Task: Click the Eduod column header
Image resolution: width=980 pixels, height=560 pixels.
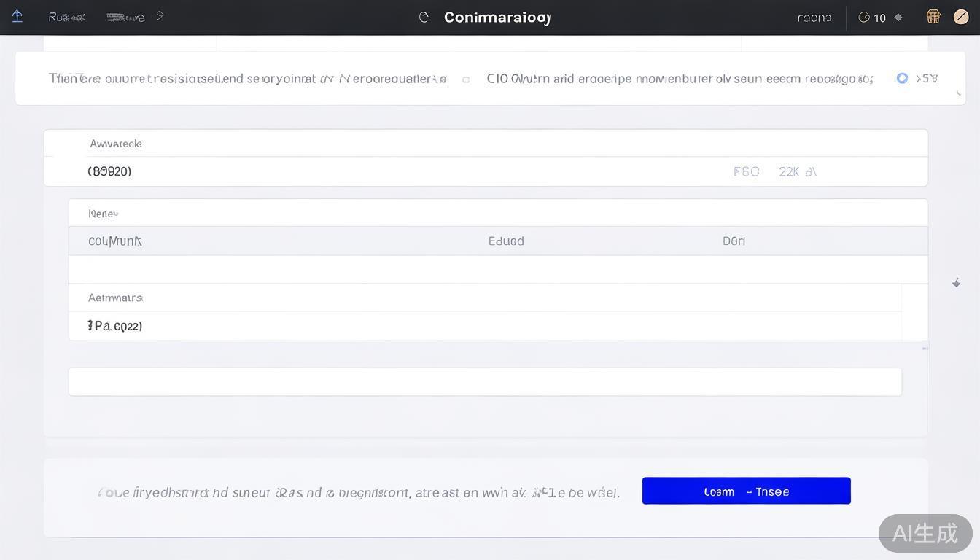Action: tap(506, 241)
